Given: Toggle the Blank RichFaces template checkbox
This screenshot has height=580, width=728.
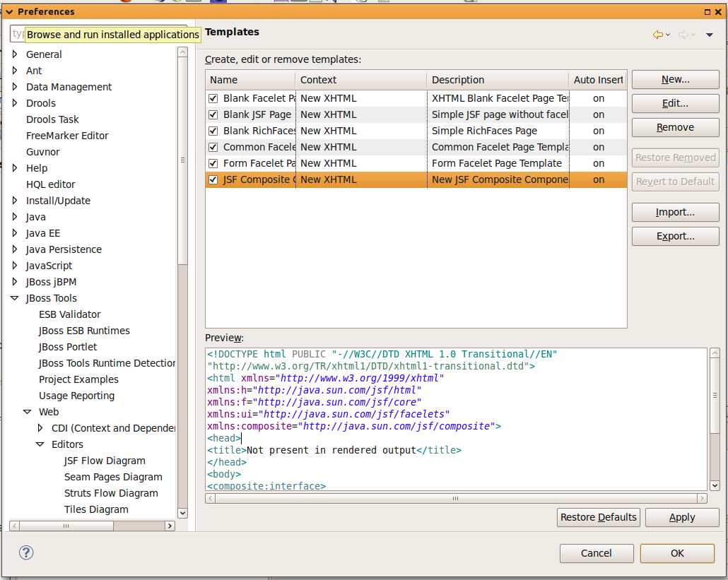Looking at the screenshot, I should click(213, 131).
